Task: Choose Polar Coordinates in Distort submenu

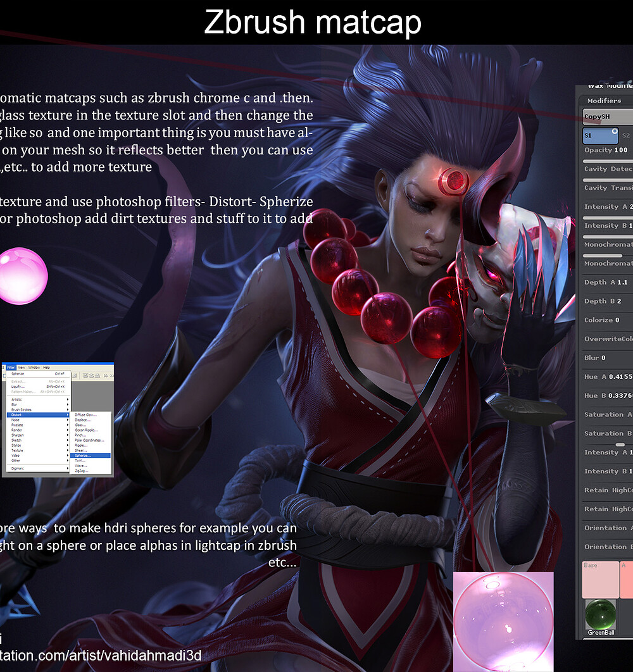Action: click(92, 440)
